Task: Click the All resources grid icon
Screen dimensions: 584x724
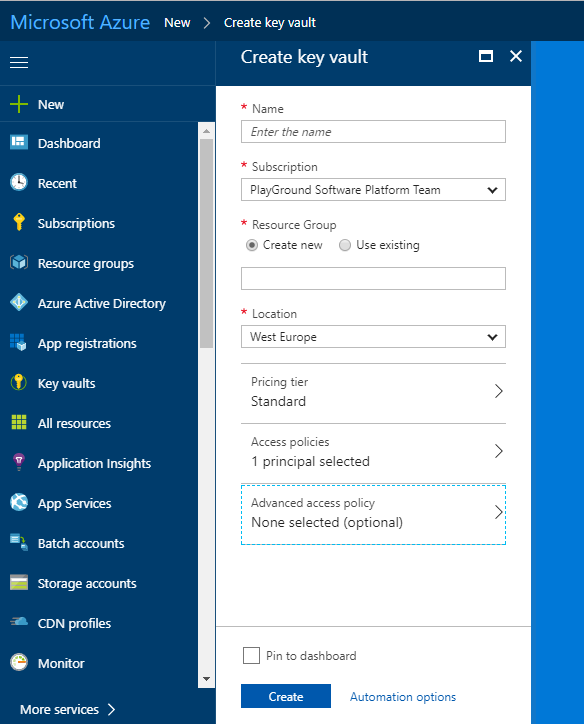Action: [19, 422]
